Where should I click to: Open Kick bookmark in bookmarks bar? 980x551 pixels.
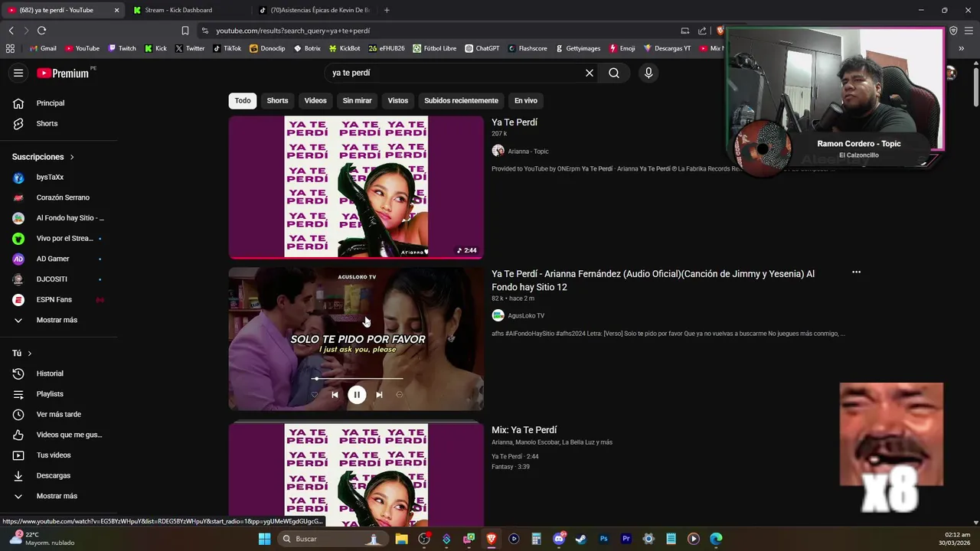155,48
